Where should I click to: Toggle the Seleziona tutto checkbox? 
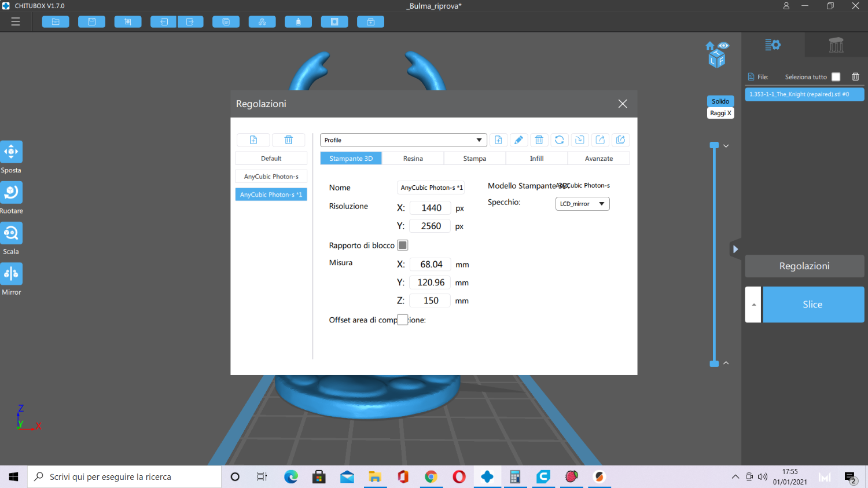click(836, 76)
